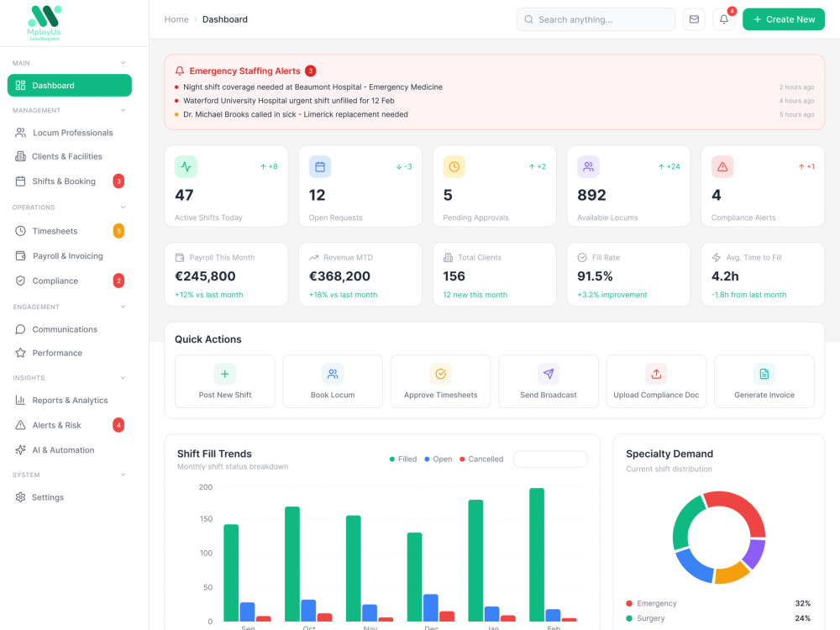
Task: Click the tall green Feb filled bar
Action: [537, 554]
